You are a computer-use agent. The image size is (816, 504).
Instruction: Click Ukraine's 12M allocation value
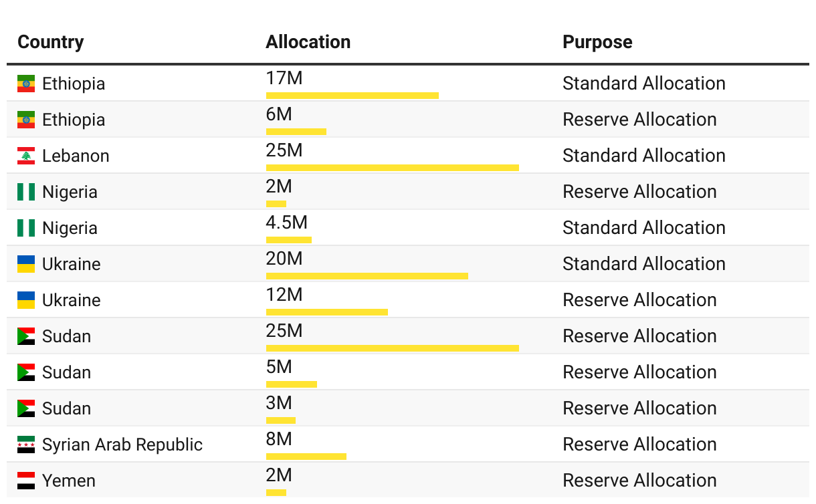click(284, 295)
